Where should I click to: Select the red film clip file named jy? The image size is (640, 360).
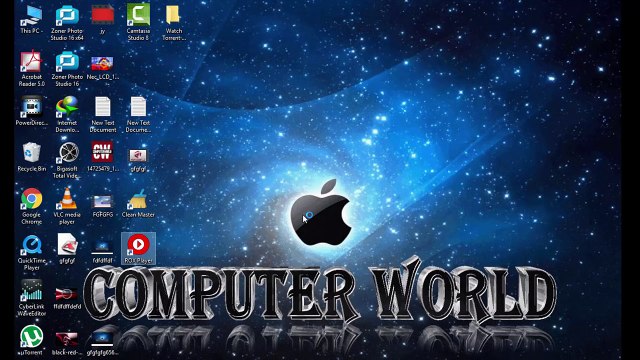(102, 20)
